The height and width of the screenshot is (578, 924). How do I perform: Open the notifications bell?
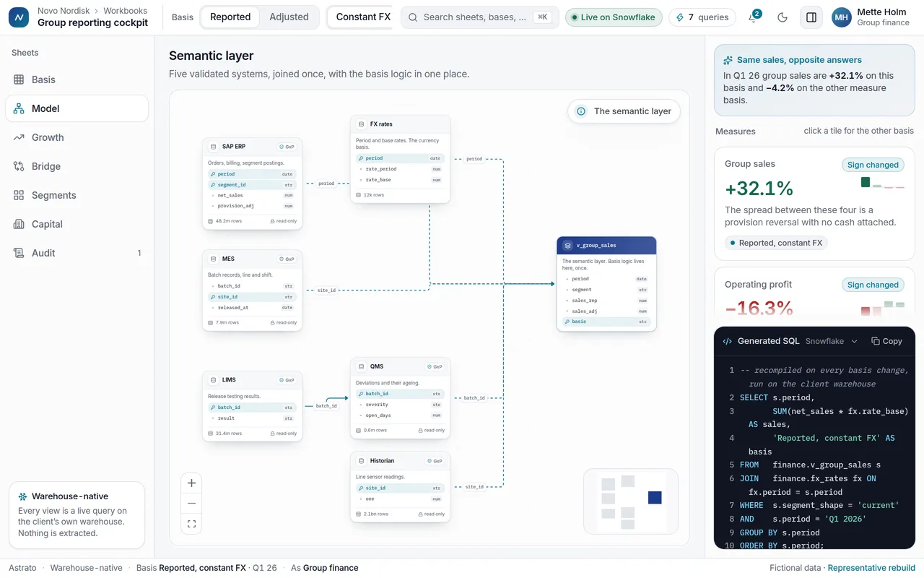pos(753,17)
